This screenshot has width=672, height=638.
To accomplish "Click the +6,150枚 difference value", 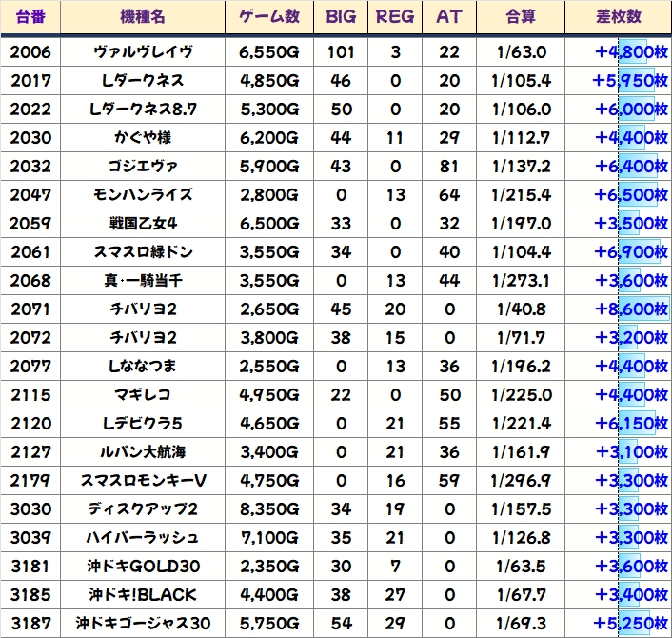I will [631, 424].
